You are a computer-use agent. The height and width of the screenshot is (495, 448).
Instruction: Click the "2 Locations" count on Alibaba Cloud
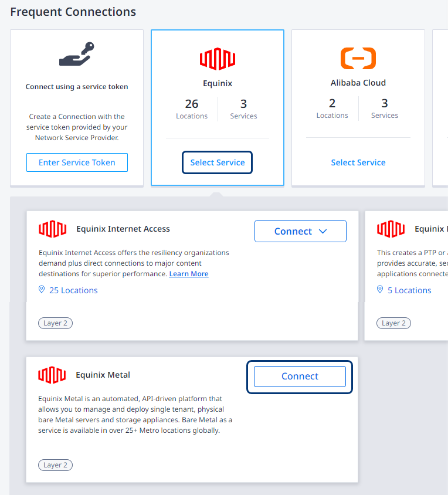[x=332, y=109]
